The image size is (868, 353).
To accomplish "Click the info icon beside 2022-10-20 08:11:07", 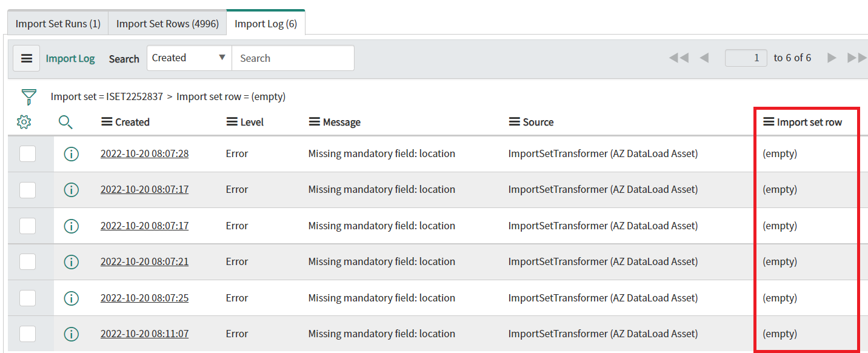I will coord(72,334).
